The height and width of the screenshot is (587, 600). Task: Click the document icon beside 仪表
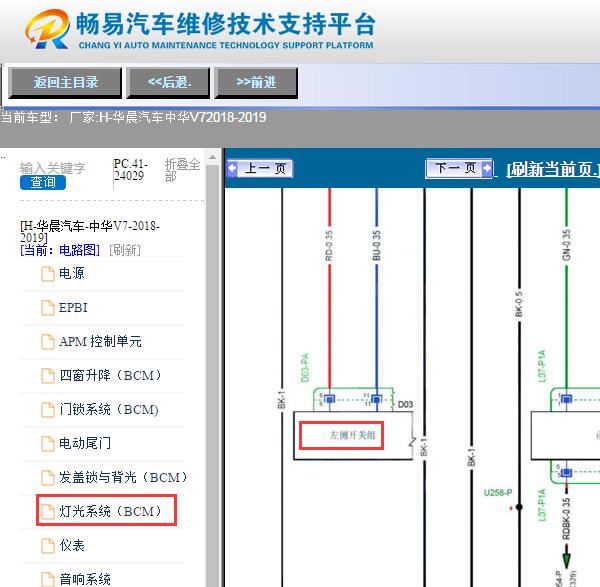[48, 546]
